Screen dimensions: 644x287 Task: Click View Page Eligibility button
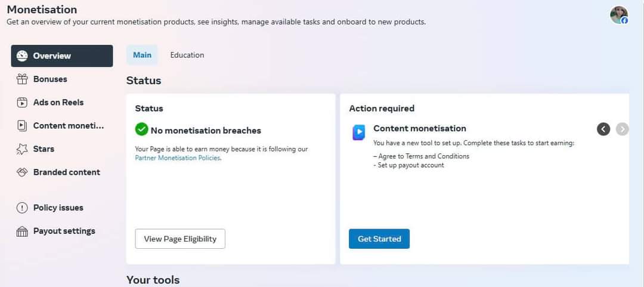[180, 239]
